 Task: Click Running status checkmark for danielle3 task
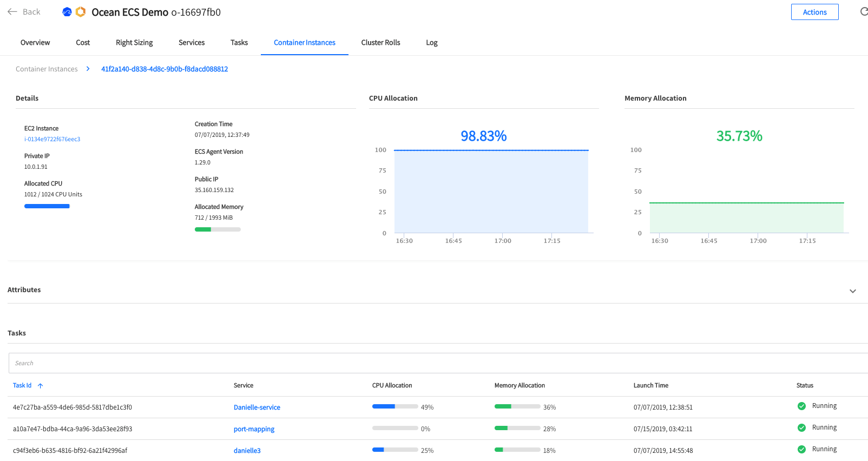[x=801, y=449]
